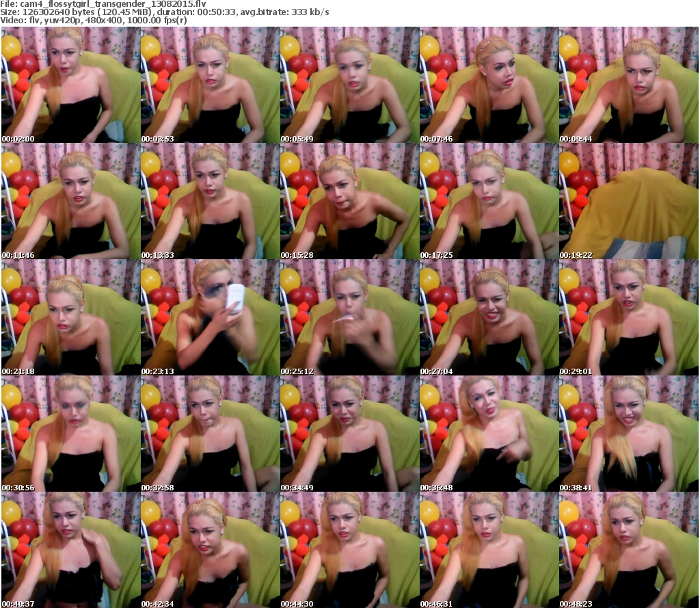Click the thumbnail stamped 00:05:49
This screenshot has height=608, width=700.
(349, 85)
